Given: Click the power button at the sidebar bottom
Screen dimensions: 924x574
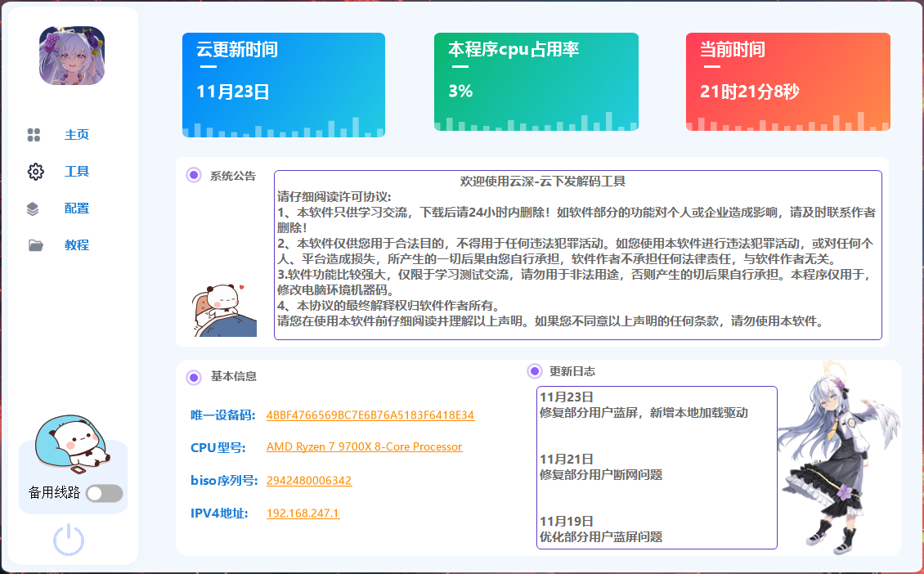Looking at the screenshot, I should (68, 540).
